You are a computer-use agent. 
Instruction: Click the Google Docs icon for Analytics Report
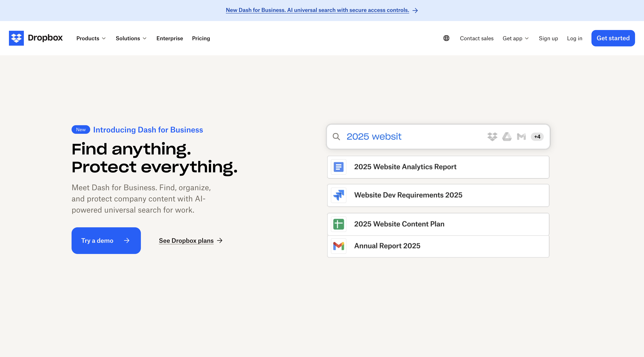coord(339,167)
